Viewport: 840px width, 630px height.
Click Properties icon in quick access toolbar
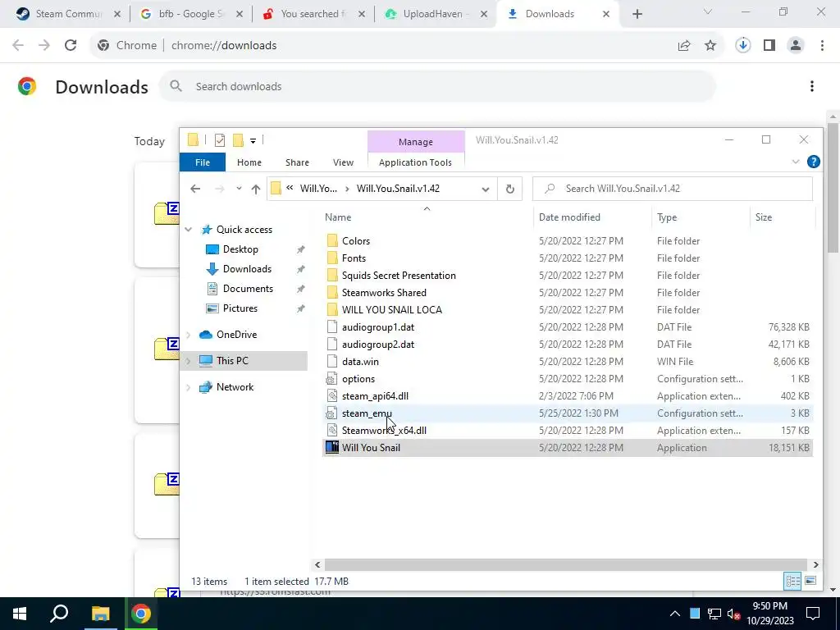[x=220, y=140]
